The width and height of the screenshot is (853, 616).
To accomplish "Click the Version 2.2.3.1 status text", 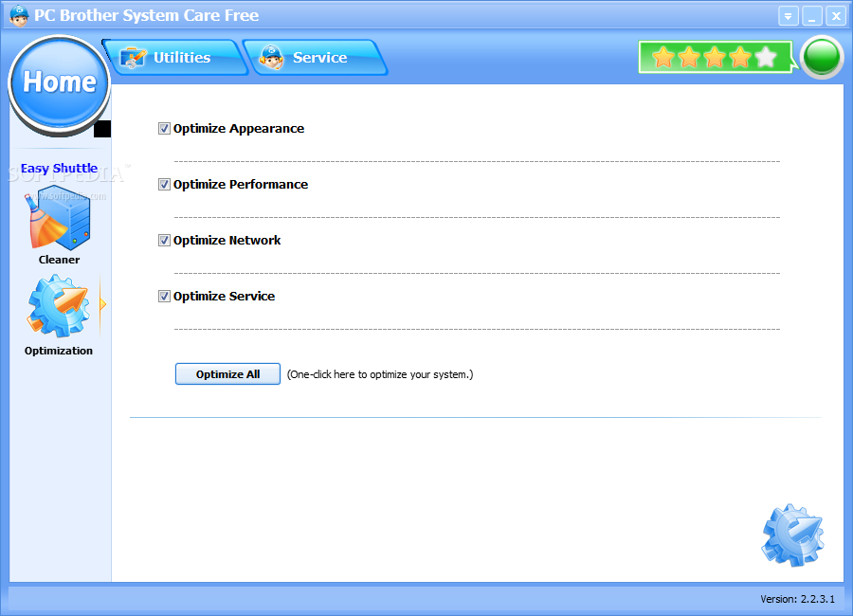I will click(x=797, y=599).
